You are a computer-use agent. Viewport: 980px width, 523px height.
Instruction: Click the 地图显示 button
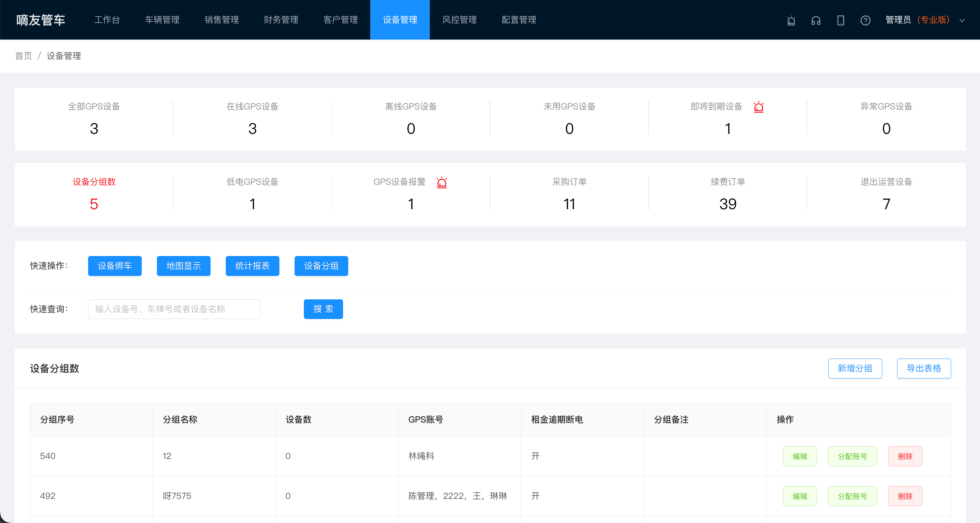tap(183, 266)
